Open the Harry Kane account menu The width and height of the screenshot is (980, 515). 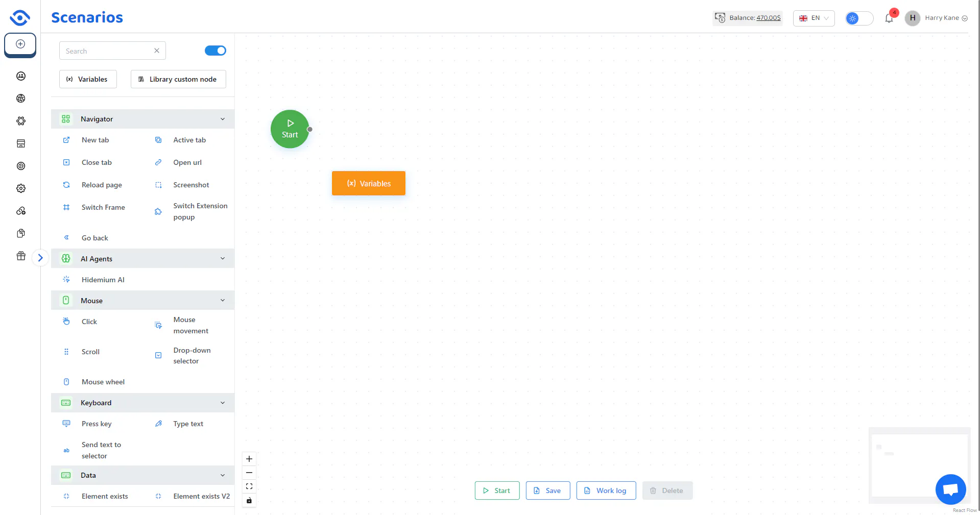point(946,18)
